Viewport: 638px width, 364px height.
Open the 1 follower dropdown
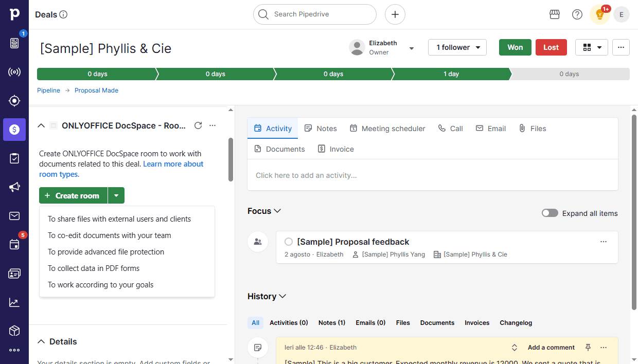pyautogui.click(x=458, y=47)
